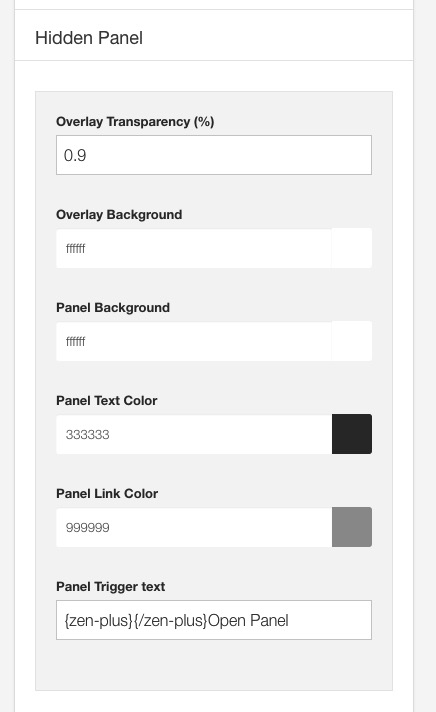The width and height of the screenshot is (436, 712).
Task: Click the Panel Trigger text label
Action: pyautogui.click(x=111, y=587)
